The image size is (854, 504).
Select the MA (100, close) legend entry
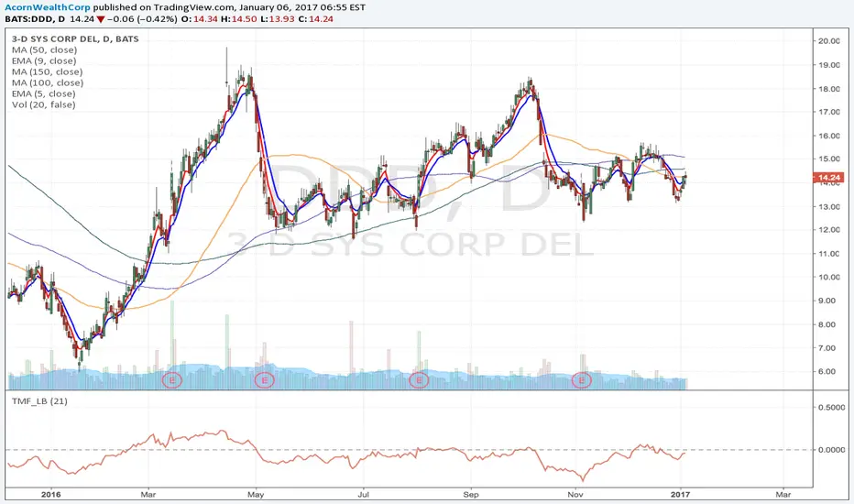48,82
